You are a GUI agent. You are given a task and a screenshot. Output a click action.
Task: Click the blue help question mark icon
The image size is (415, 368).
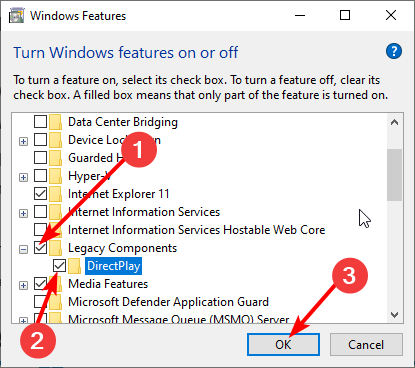click(x=394, y=51)
